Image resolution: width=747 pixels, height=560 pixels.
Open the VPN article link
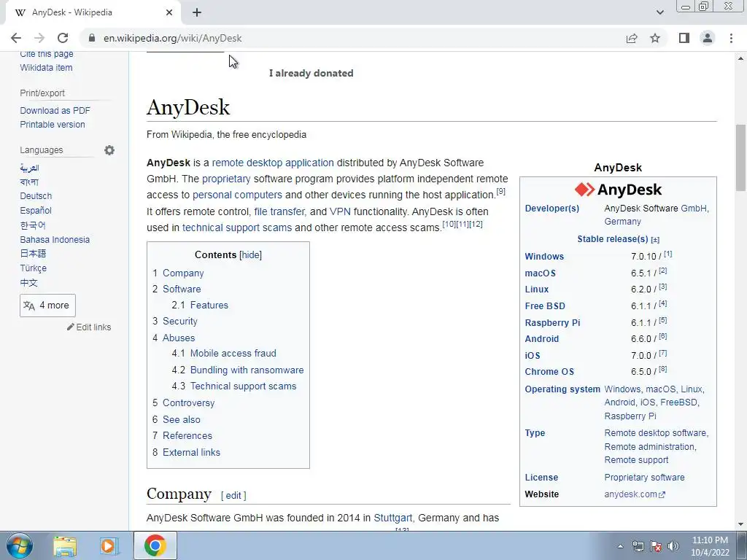tap(340, 211)
